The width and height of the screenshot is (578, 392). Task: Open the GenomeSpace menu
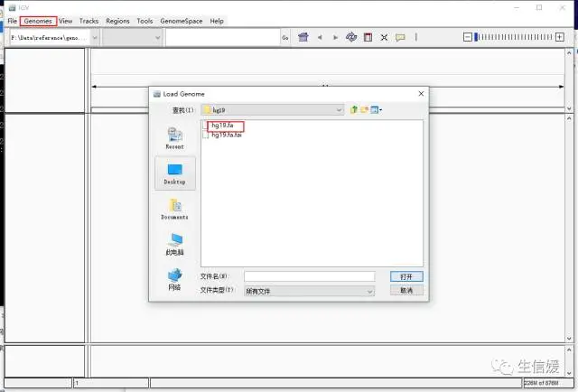[182, 21]
